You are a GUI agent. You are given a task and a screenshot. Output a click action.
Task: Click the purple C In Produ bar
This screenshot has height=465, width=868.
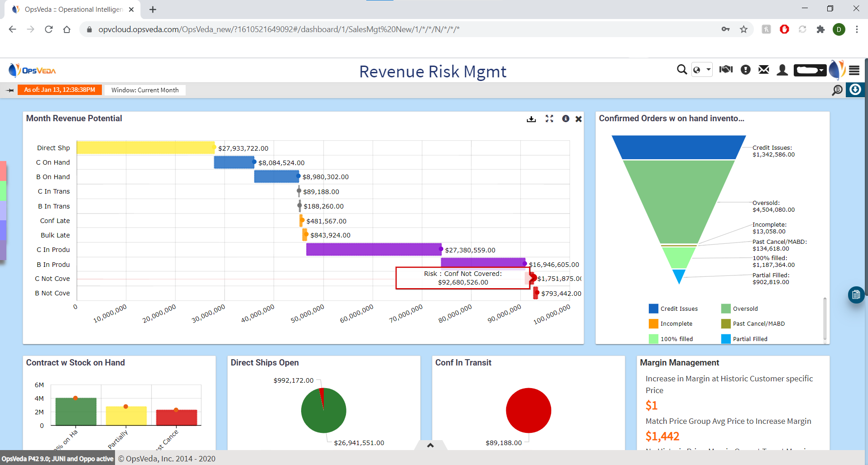point(374,250)
